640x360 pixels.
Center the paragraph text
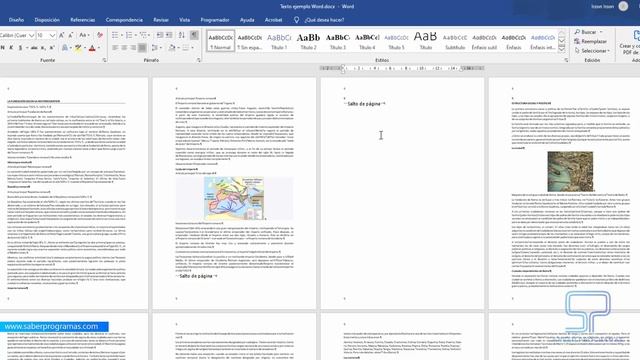[124, 48]
